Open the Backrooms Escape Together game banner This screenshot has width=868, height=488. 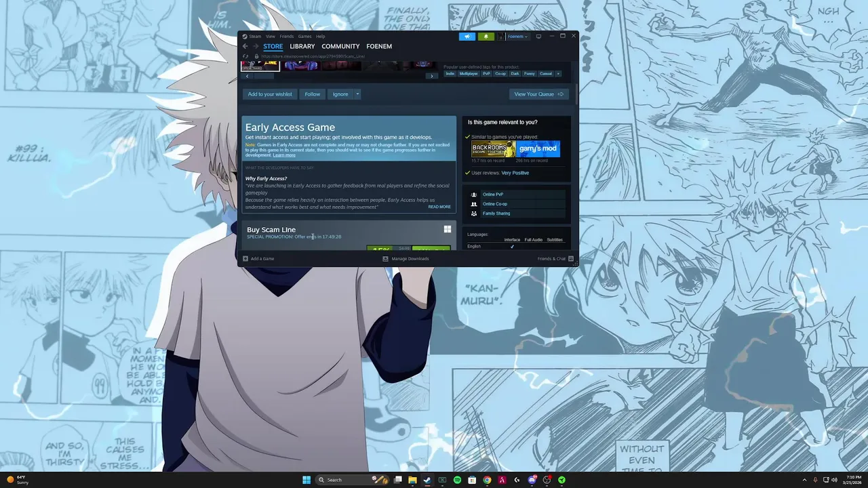tap(493, 149)
